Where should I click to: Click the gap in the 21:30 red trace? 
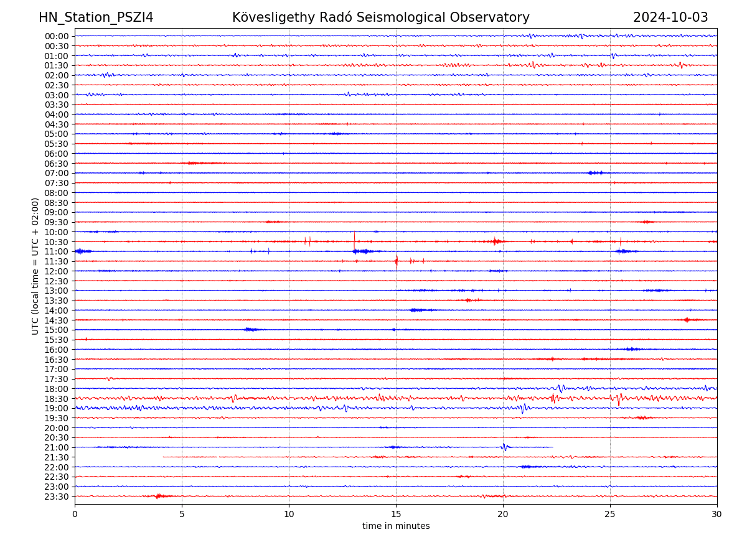(218, 457)
